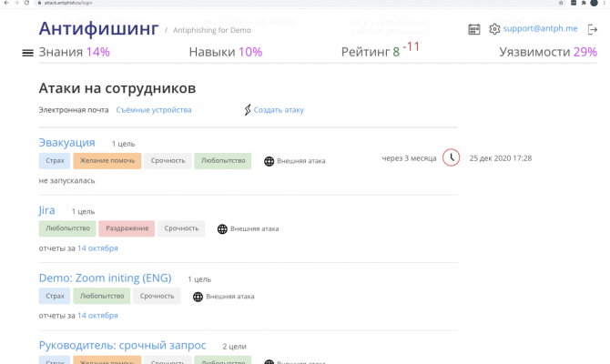Click the Антифишинг logo title
610x364 pixels.
pos(99,28)
